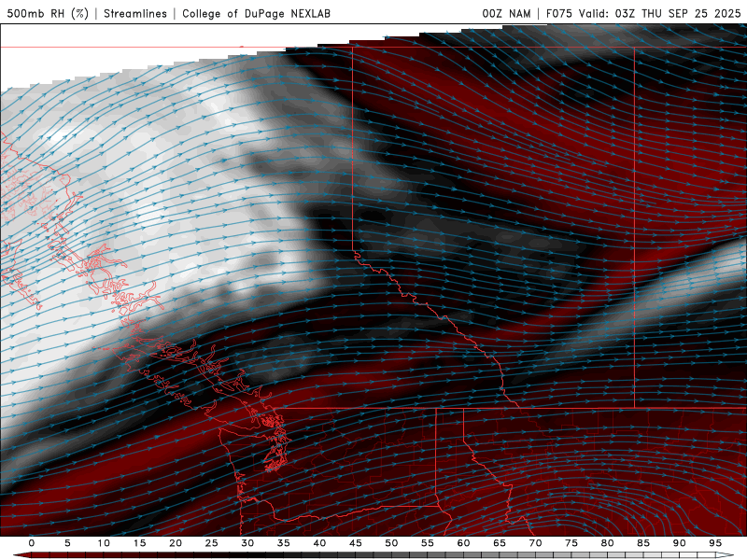Select the '10' colorbar scale label
Screen dimensions: 747x560
click(x=104, y=543)
